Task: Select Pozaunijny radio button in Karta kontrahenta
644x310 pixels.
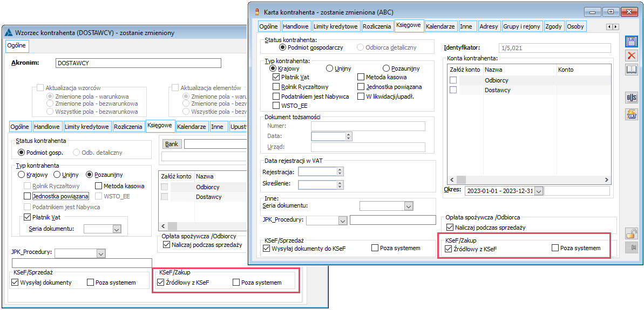Action: tap(385, 68)
